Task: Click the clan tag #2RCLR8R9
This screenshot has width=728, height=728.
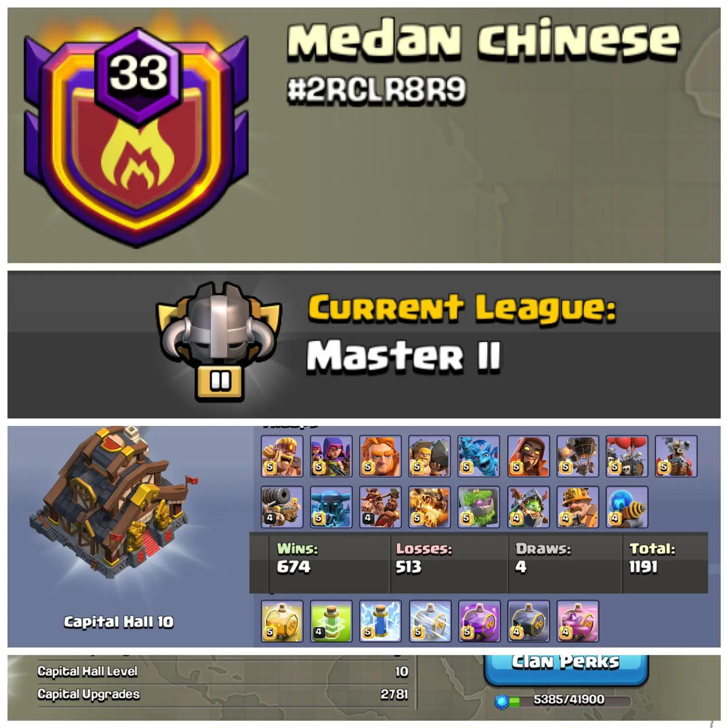Action: point(377,89)
